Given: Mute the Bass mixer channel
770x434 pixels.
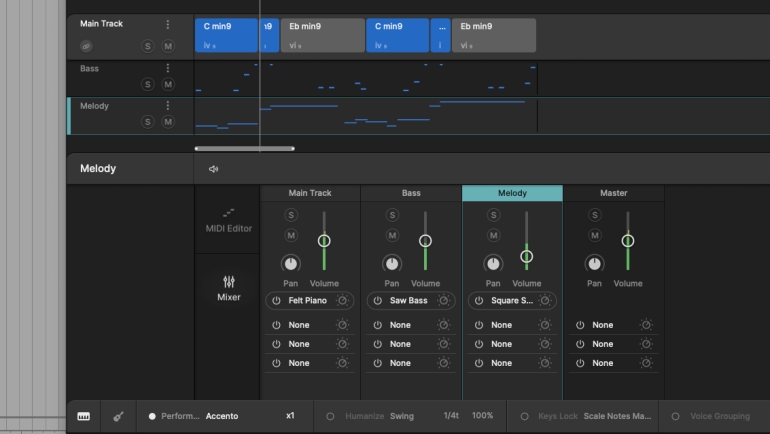Looking at the screenshot, I should (x=392, y=236).
